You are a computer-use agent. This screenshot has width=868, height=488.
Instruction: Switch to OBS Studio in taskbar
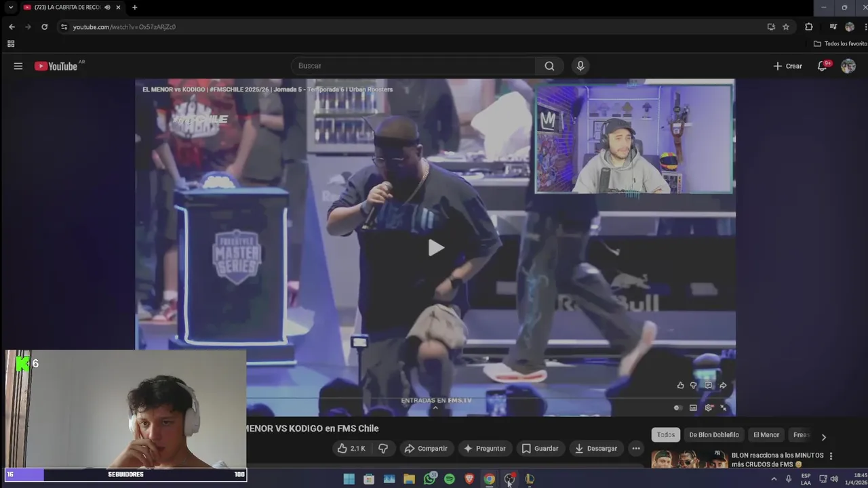[x=509, y=479]
